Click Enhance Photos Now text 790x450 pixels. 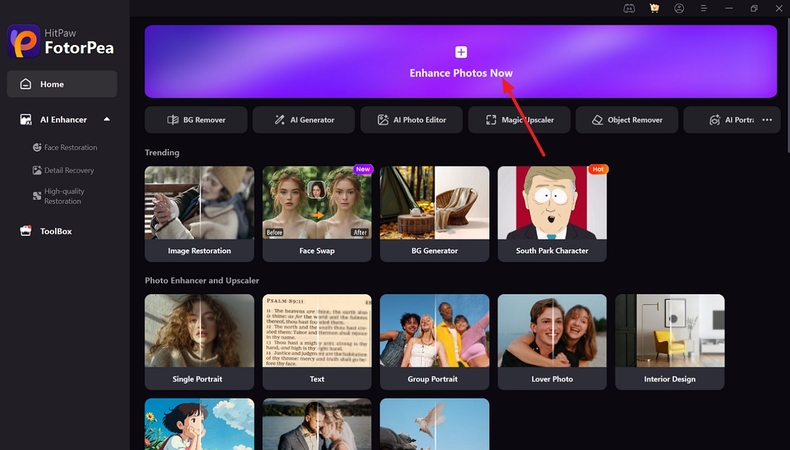[x=460, y=73]
